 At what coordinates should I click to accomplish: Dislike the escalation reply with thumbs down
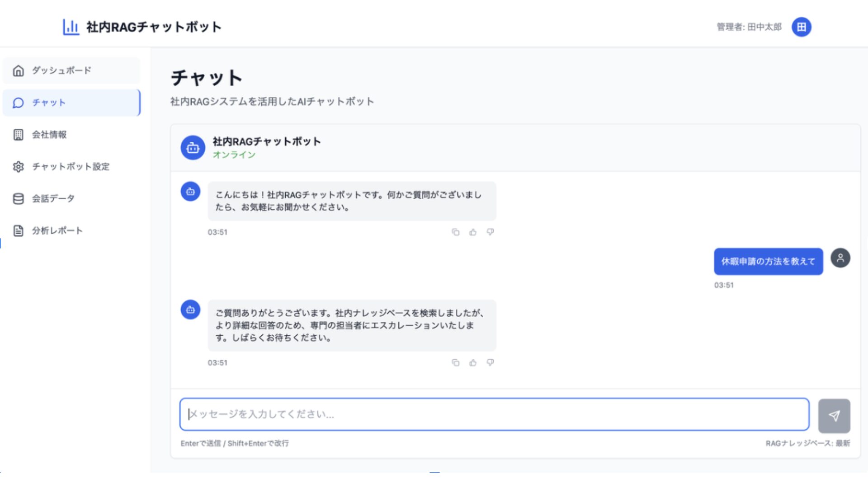point(490,363)
